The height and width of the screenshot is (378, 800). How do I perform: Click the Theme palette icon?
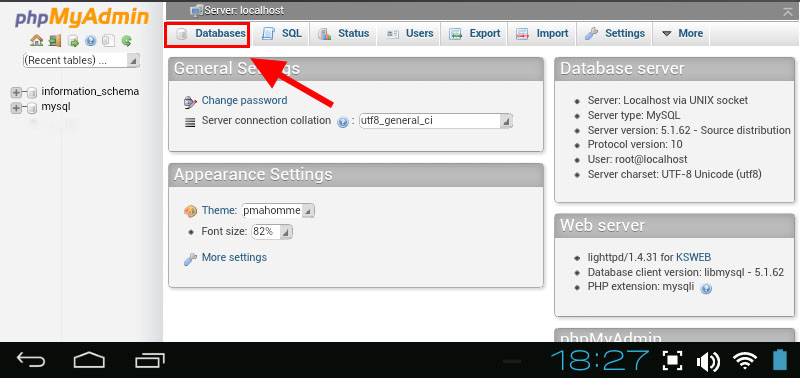190,211
